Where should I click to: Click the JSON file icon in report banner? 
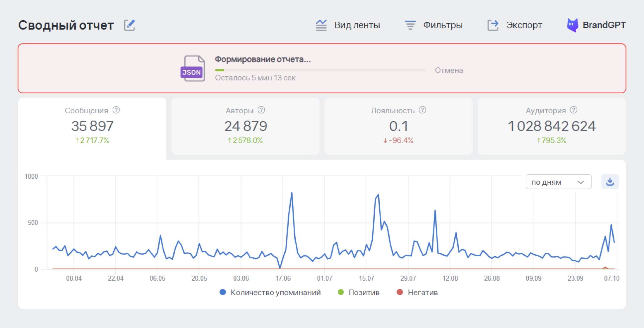click(193, 68)
